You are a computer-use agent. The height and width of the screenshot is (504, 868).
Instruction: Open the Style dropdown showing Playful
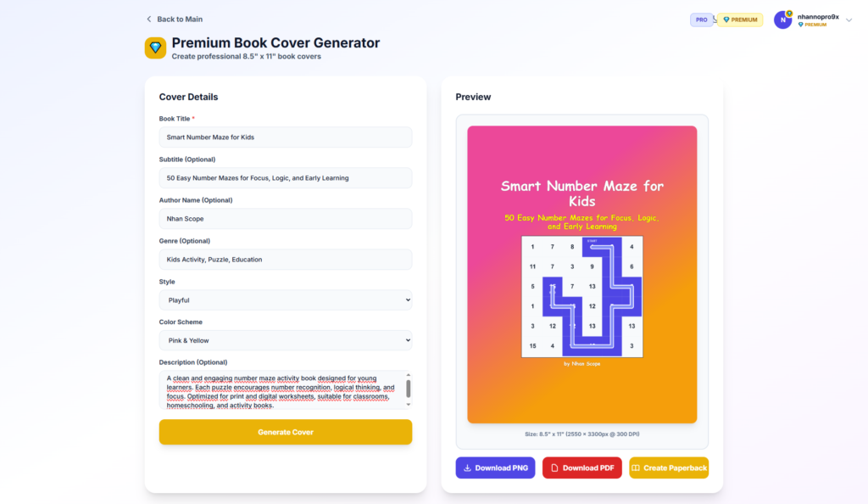pyautogui.click(x=285, y=300)
